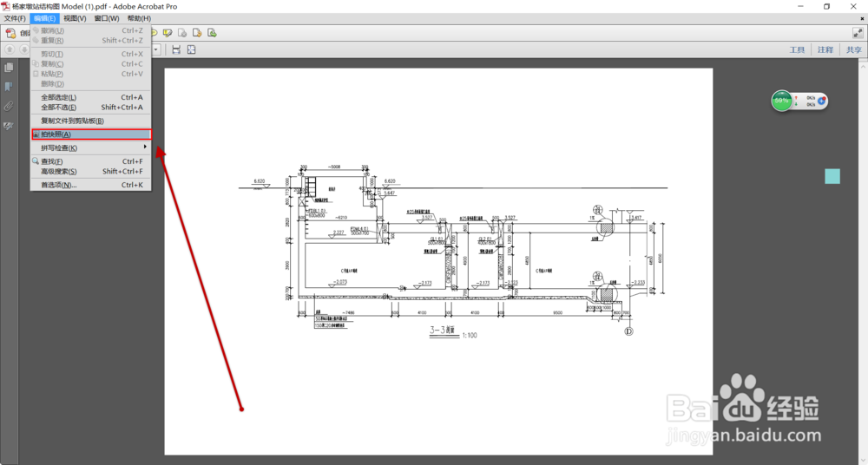This screenshot has height=465, width=868.
Task: Expand the 拼写检查(K) submenu
Action: click(x=91, y=147)
